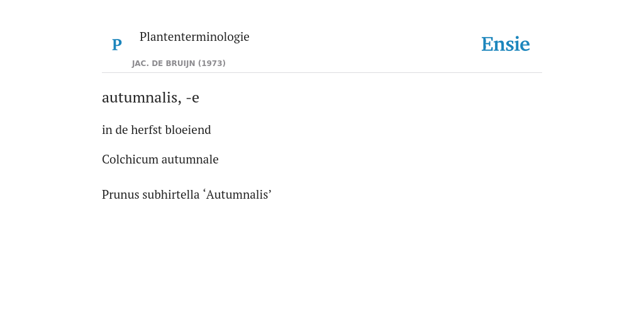Click the blue P dictionary icon
Screen dimensions: 644x322
116,45
